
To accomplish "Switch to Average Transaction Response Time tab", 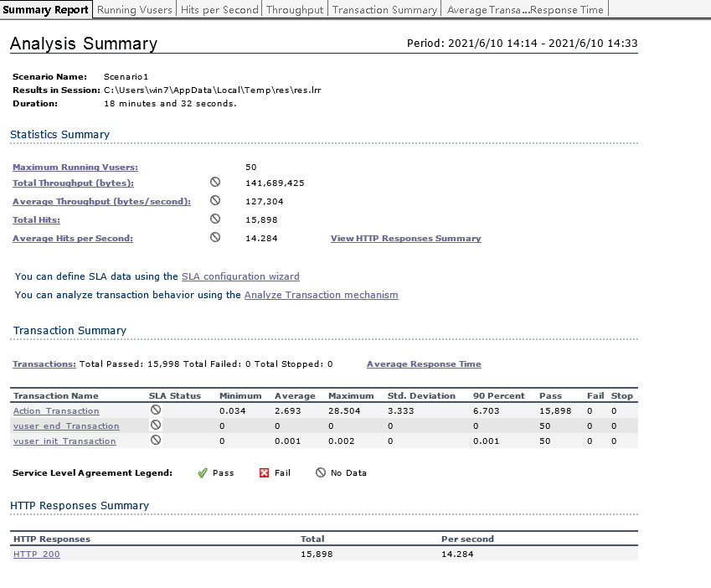I will [525, 9].
